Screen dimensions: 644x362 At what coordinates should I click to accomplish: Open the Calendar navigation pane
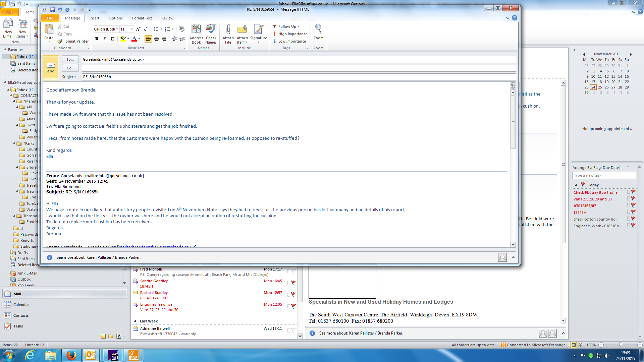(21, 305)
